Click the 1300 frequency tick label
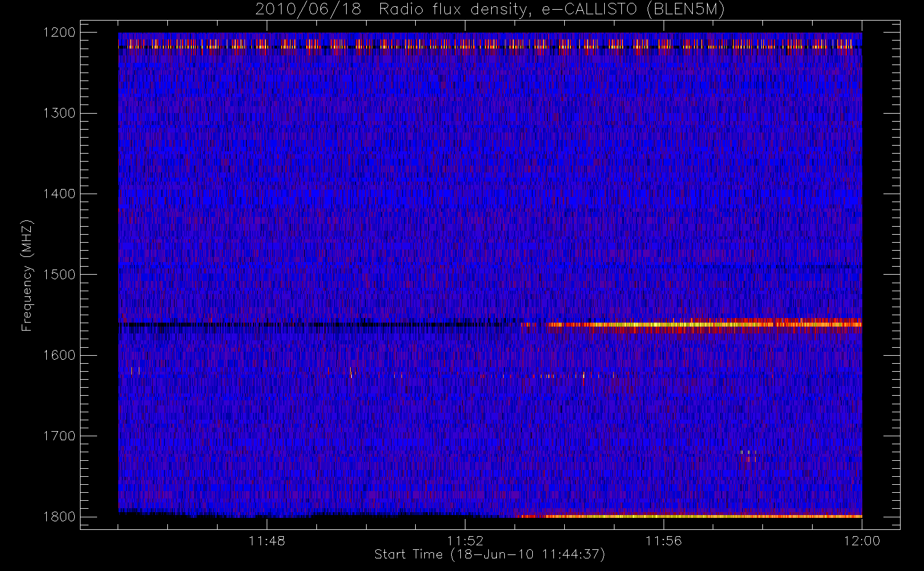 (x=59, y=113)
